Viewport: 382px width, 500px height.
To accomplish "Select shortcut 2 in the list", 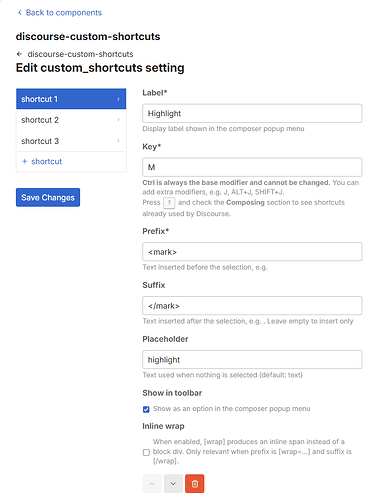I will (x=71, y=120).
